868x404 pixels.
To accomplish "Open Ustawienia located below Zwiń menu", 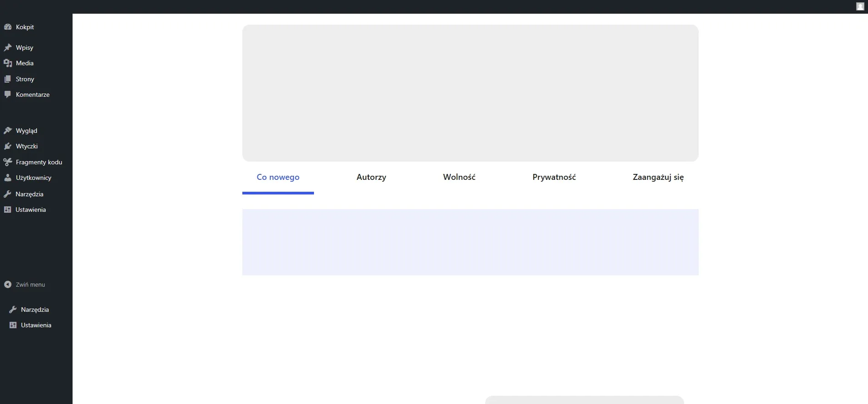I will (x=36, y=325).
